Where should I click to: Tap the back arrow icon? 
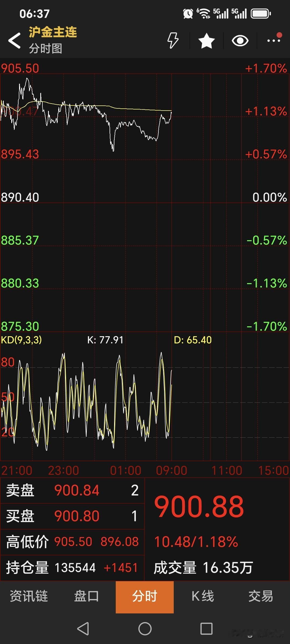point(15,41)
